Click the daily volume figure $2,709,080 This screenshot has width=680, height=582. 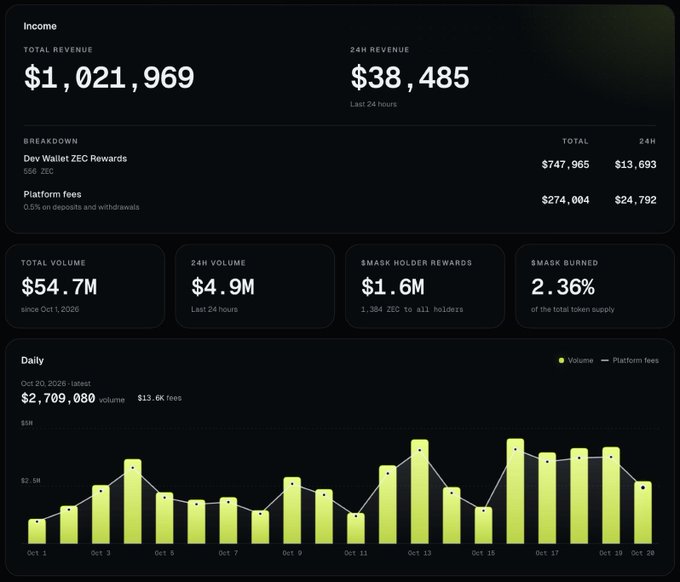(58, 398)
